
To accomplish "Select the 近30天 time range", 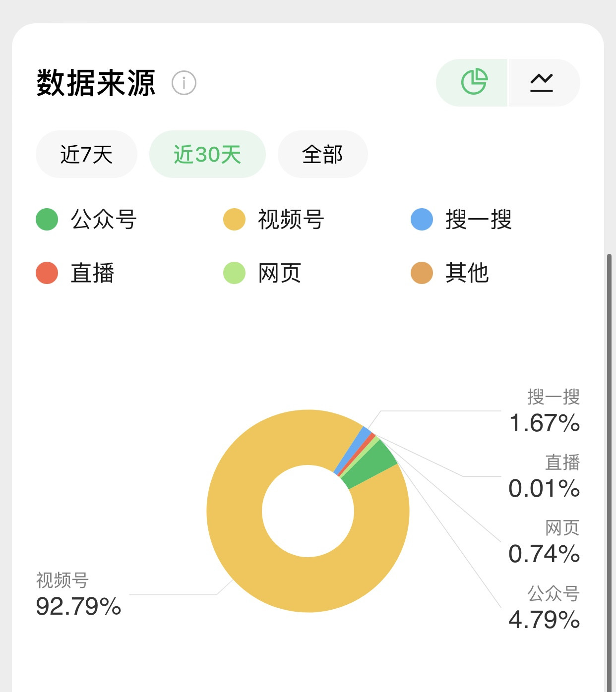I will [207, 154].
